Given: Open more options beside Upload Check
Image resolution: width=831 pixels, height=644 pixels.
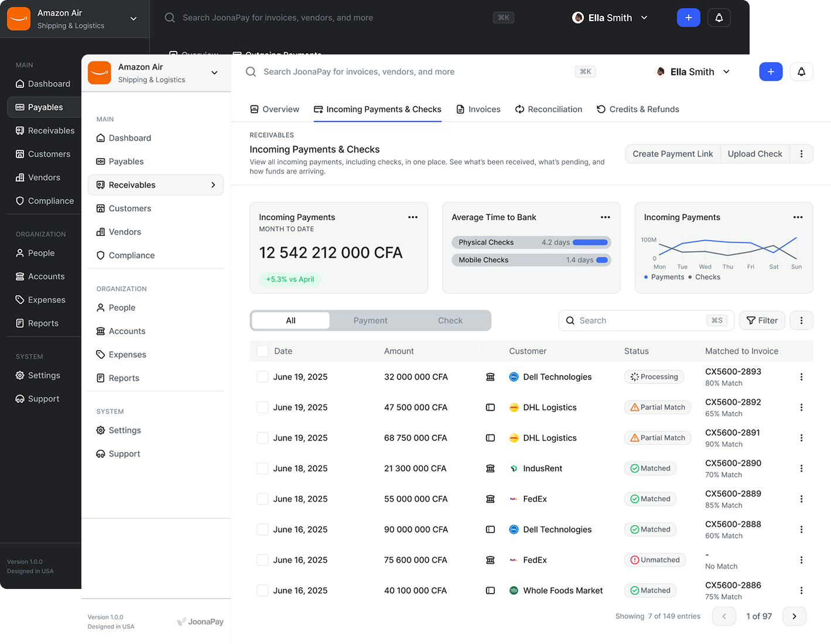Looking at the screenshot, I should [801, 154].
